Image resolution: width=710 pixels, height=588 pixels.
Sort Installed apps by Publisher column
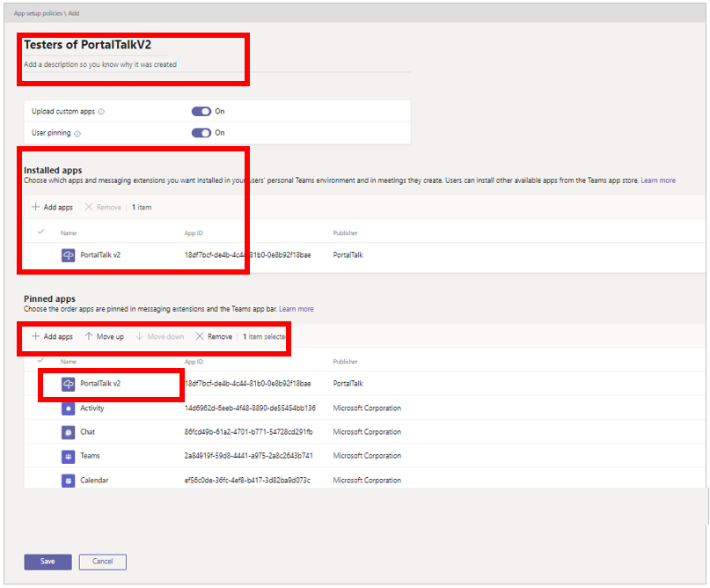[345, 233]
